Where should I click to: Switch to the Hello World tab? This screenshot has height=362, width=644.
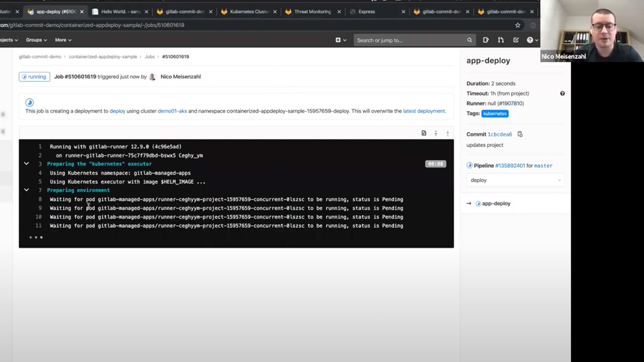(x=121, y=12)
